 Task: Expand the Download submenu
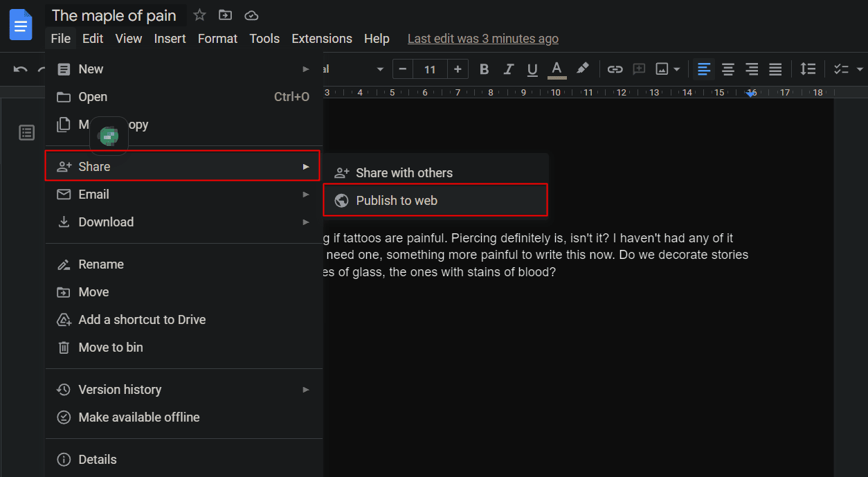point(184,222)
